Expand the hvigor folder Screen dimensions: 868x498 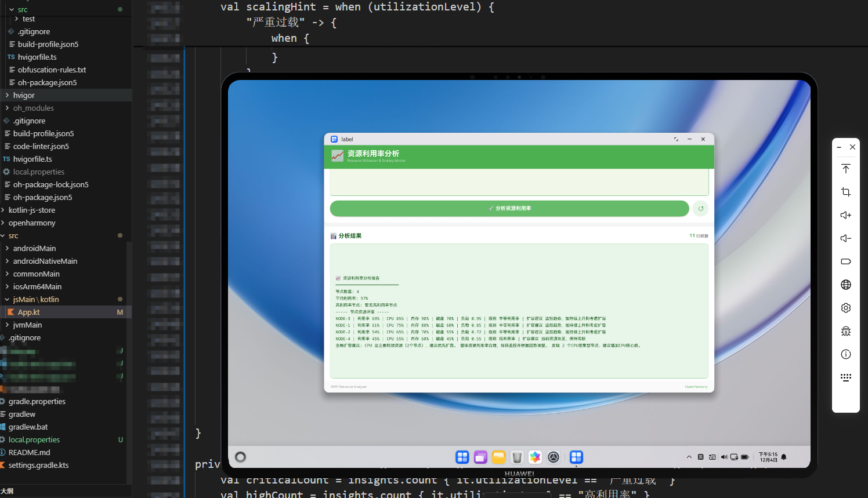coord(66,95)
